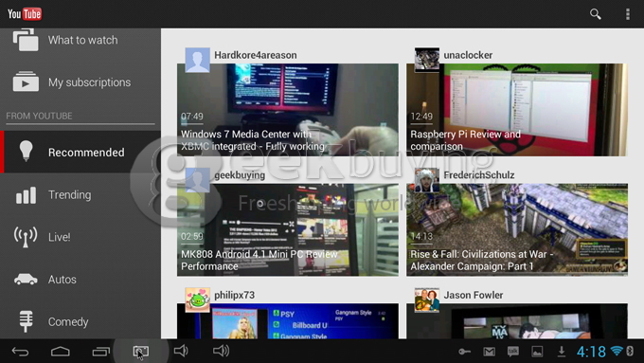Viewport: 644px width, 363px height.
Task: Open unaclocker channel name link
Action: point(468,55)
